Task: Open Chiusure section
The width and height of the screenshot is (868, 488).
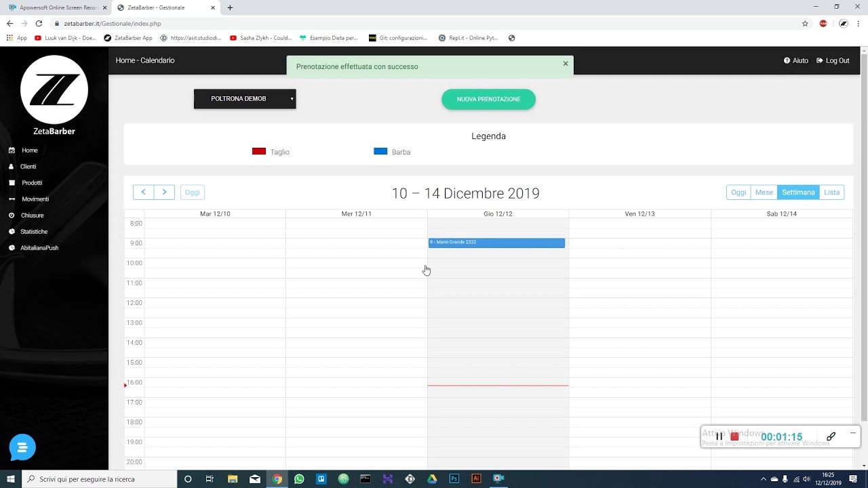Action: 32,216
